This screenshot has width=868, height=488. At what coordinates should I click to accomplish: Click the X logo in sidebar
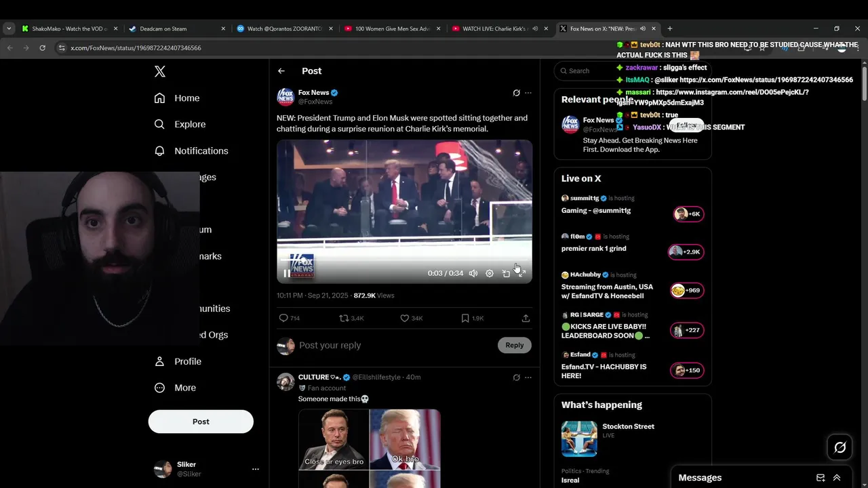(x=159, y=71)
